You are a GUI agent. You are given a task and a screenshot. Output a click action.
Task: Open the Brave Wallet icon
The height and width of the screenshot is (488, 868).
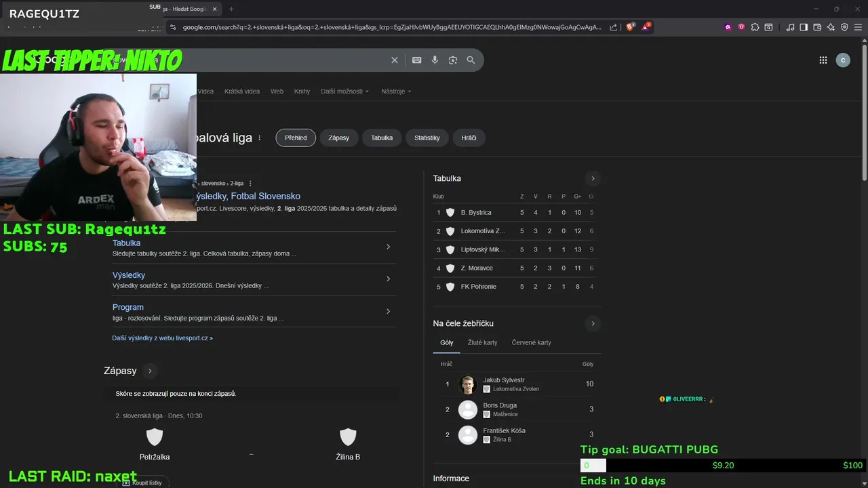[x=817, y=27]
